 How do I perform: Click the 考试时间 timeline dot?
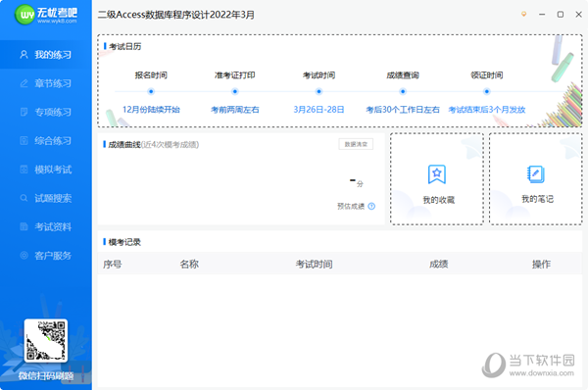tap(318, 91)
